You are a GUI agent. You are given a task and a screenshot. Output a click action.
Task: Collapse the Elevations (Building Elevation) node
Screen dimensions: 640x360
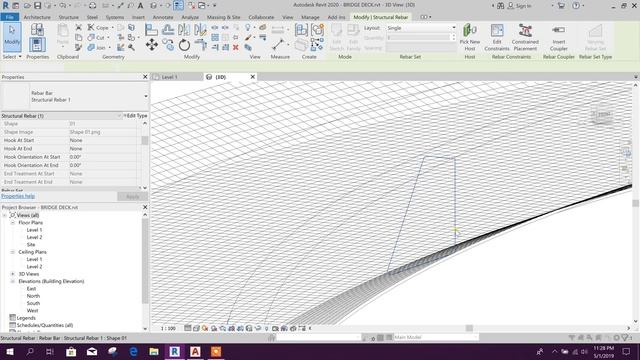coord(13,281)
